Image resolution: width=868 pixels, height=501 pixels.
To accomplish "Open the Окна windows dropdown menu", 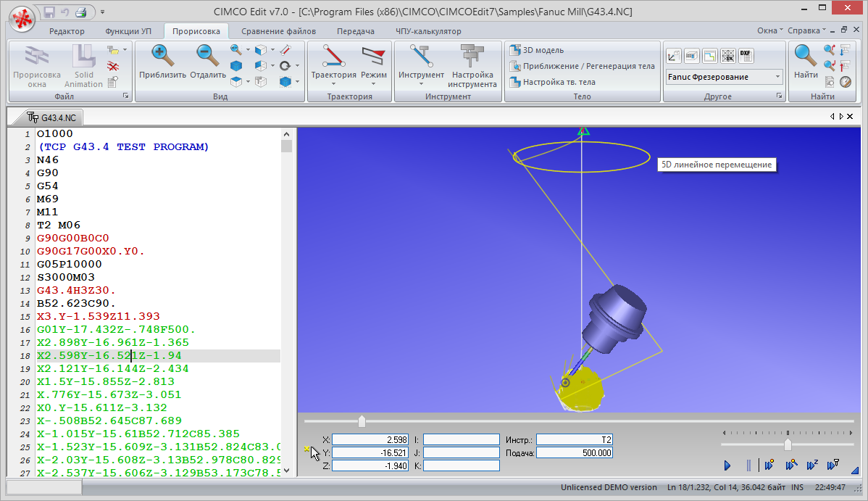I will [770, 30].
